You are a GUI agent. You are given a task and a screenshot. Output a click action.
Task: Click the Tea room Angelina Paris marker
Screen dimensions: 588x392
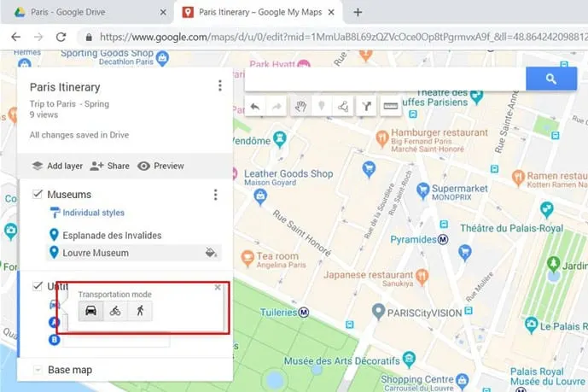coord(247,258)
